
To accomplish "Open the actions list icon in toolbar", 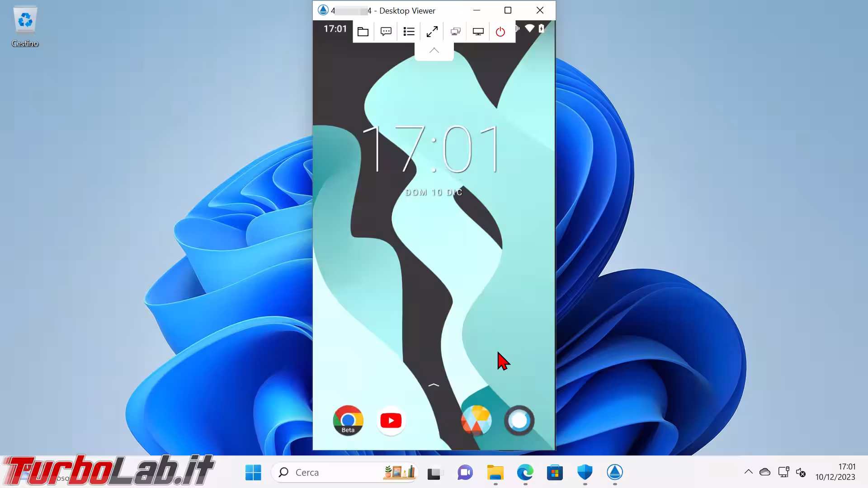I will click(409, 32).
